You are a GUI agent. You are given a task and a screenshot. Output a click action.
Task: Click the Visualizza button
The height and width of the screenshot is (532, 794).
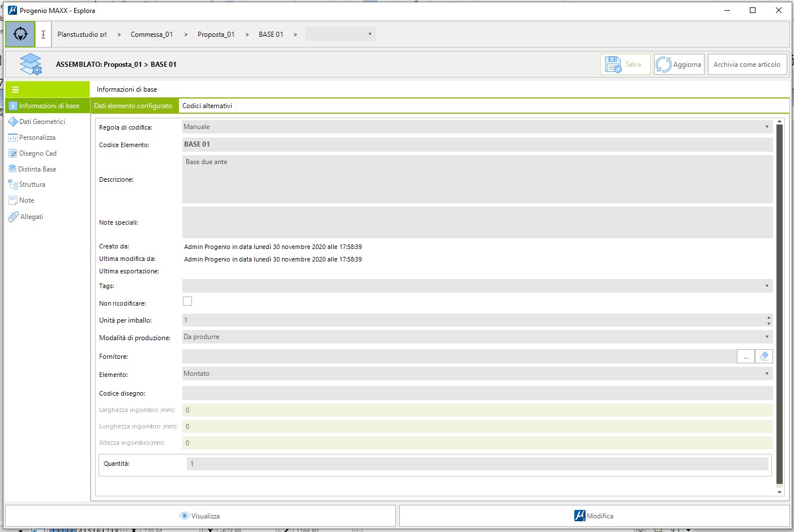[200, 516]
